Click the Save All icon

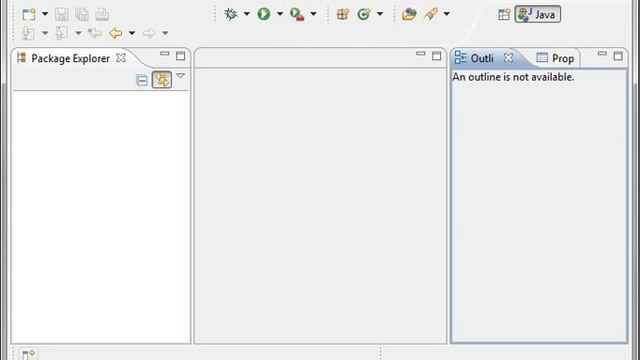pos(82,15)
